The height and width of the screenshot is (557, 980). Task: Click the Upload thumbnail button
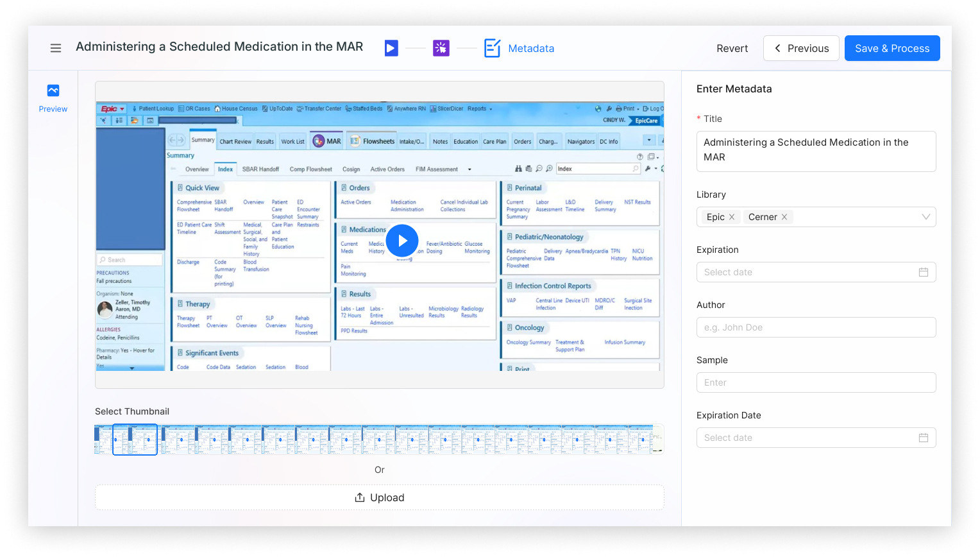(380, 497)
